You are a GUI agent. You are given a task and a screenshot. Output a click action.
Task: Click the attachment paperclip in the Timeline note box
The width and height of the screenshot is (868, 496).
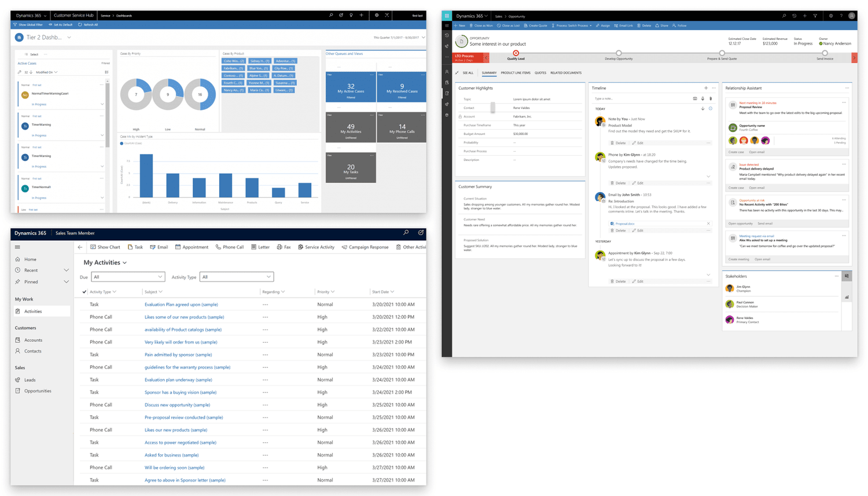click(711, 99)
